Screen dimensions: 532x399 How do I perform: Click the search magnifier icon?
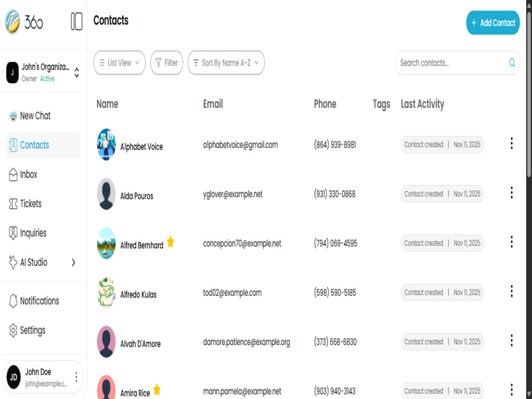click(512, 63)
